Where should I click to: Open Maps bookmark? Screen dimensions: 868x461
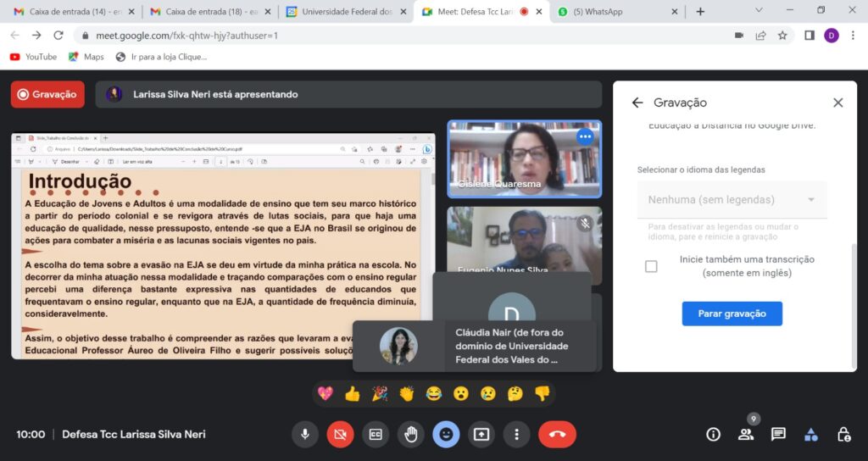[86, 57]
